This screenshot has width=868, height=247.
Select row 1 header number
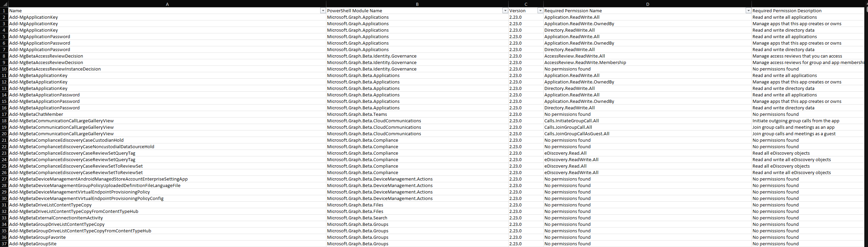[4, 11]
